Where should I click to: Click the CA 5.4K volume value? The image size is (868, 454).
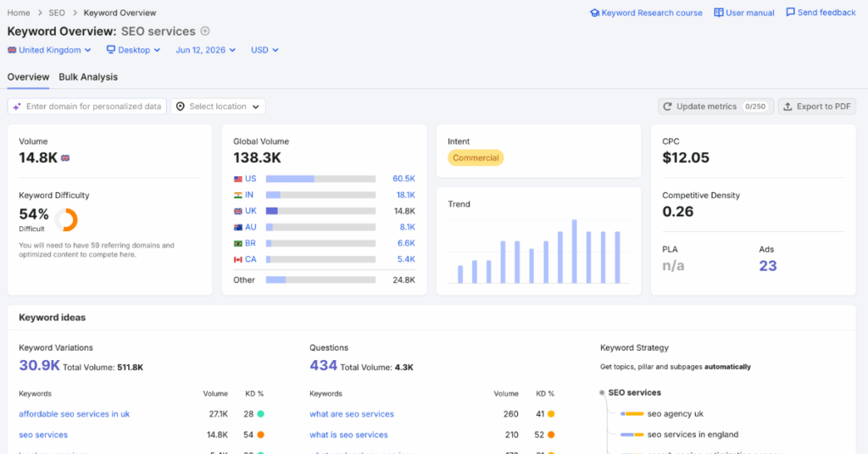click(x=406, y=259)
